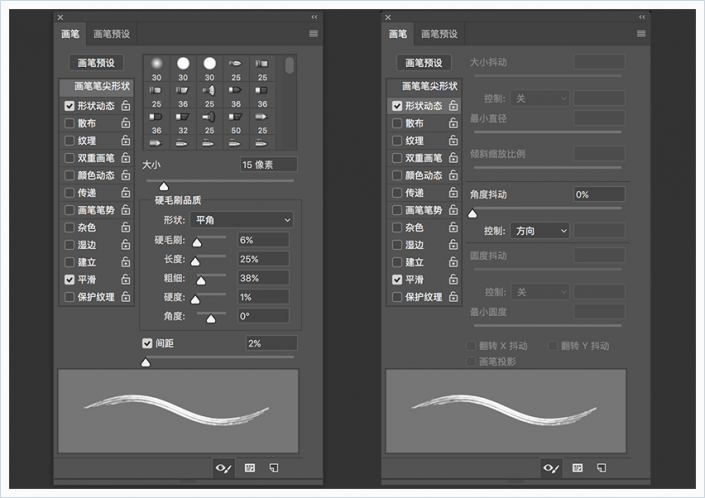Click 画笔预设 button in right panel
The image size is (705, 498).
point(424,62)
